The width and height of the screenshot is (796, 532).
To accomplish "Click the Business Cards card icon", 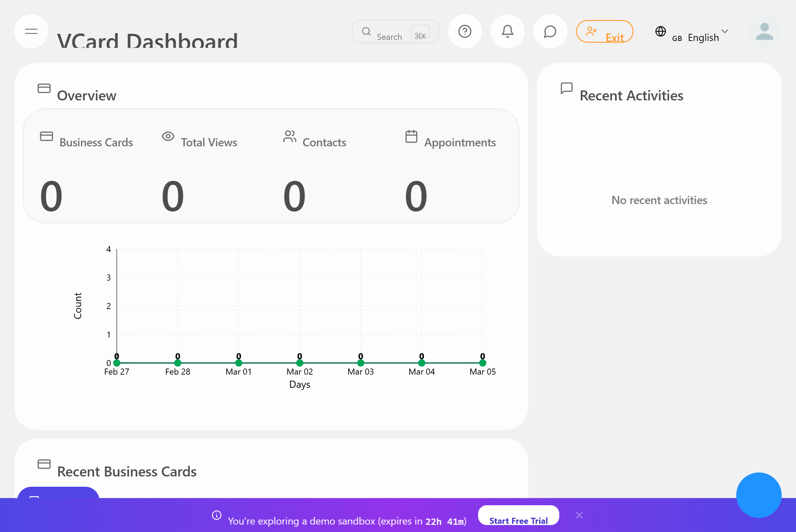I will [46, 136].
